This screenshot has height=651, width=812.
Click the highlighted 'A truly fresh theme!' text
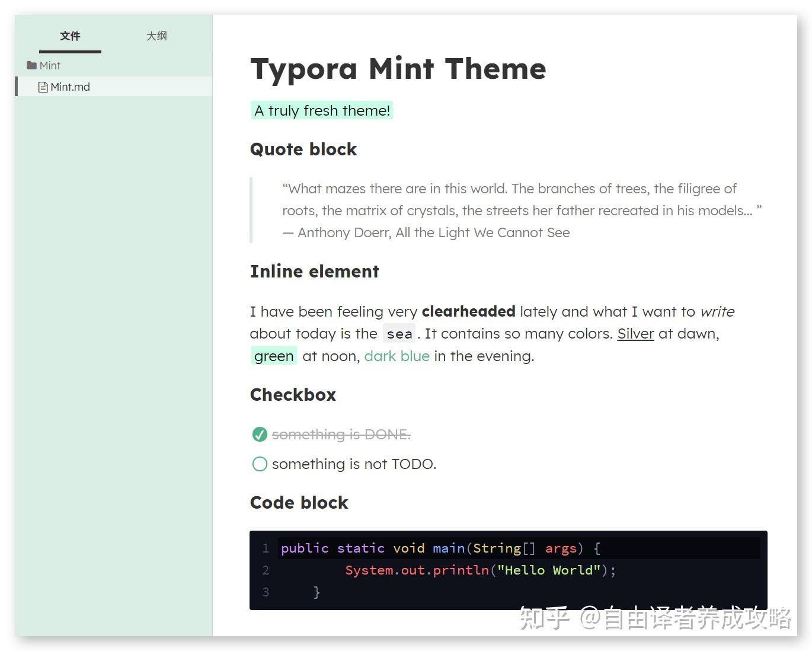pyautogui.click(x=322, y=110)
